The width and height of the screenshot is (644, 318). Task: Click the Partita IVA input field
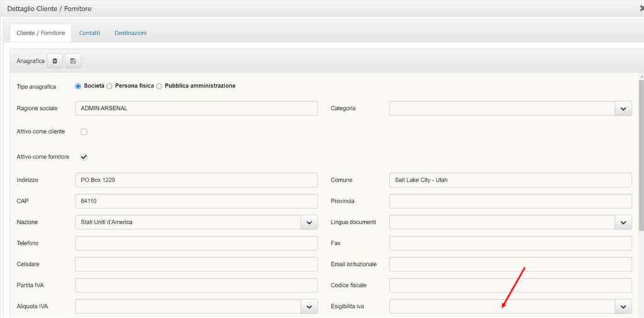point(196,285)
